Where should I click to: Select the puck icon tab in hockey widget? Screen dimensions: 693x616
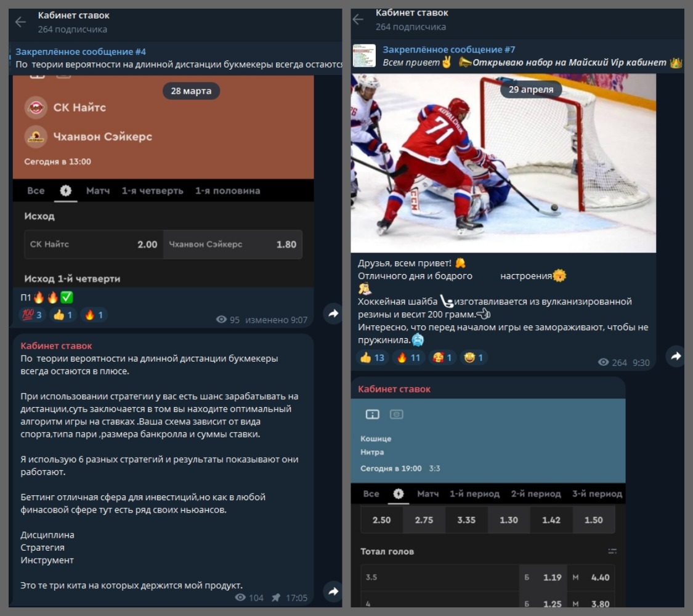pos(398,494)
